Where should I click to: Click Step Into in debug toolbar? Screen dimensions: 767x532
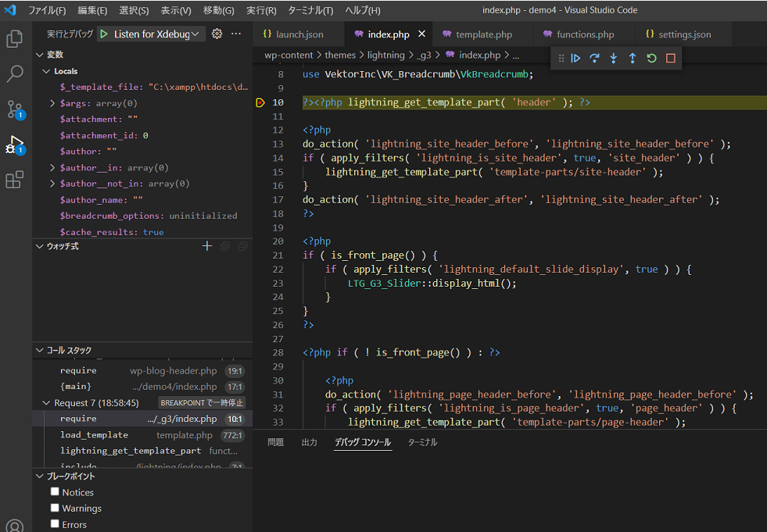tap(613, 58)
